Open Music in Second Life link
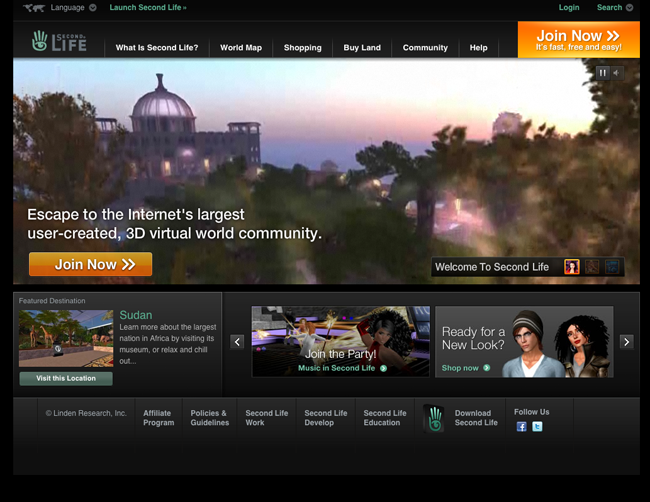This screenshot has height=502, width=650. pos(337,368)
